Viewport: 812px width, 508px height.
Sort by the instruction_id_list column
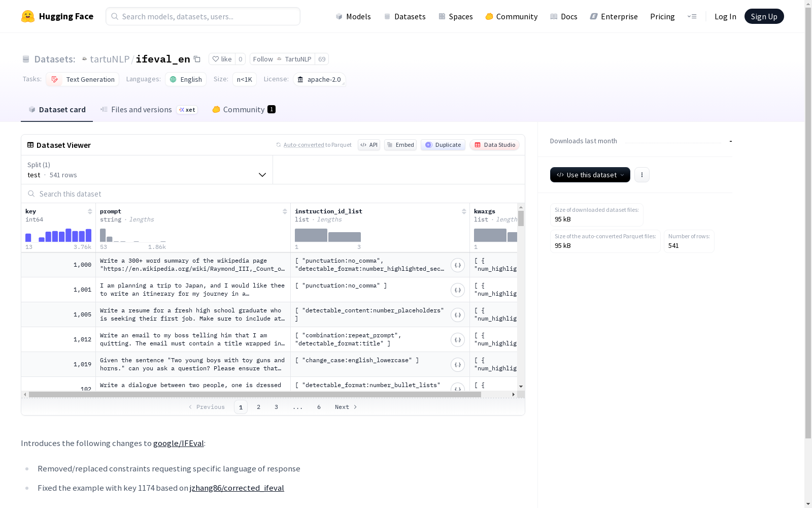tap(464, 211)
